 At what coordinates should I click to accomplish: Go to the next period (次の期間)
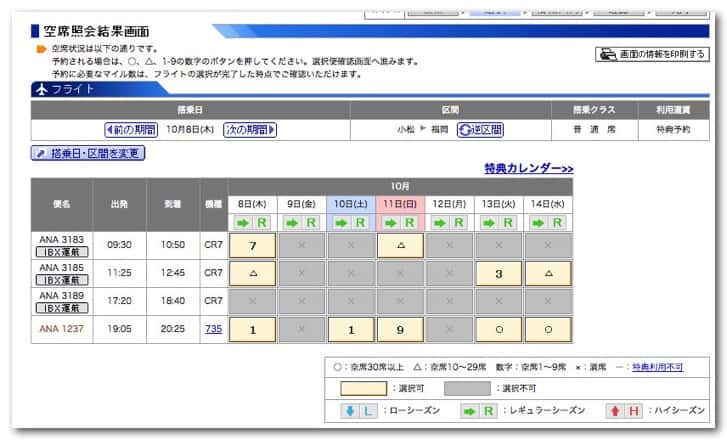pyautogui.click(x=250, y=129)
